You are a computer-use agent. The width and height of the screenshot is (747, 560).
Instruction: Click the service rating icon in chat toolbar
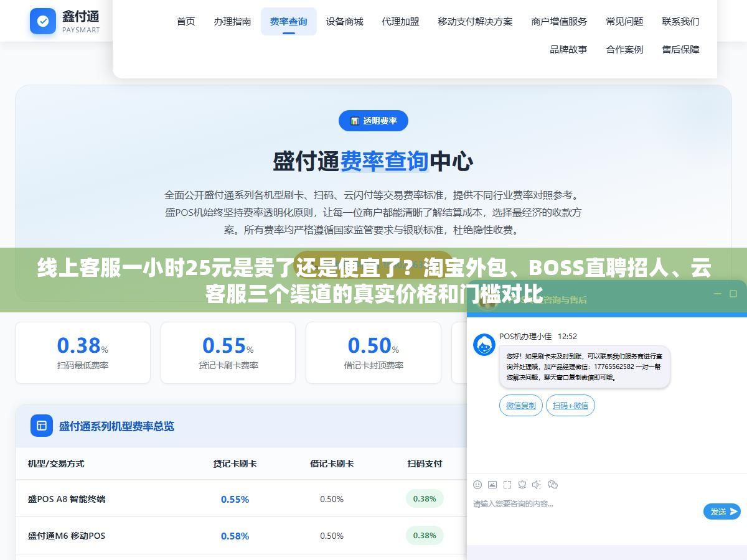(522, 484)
